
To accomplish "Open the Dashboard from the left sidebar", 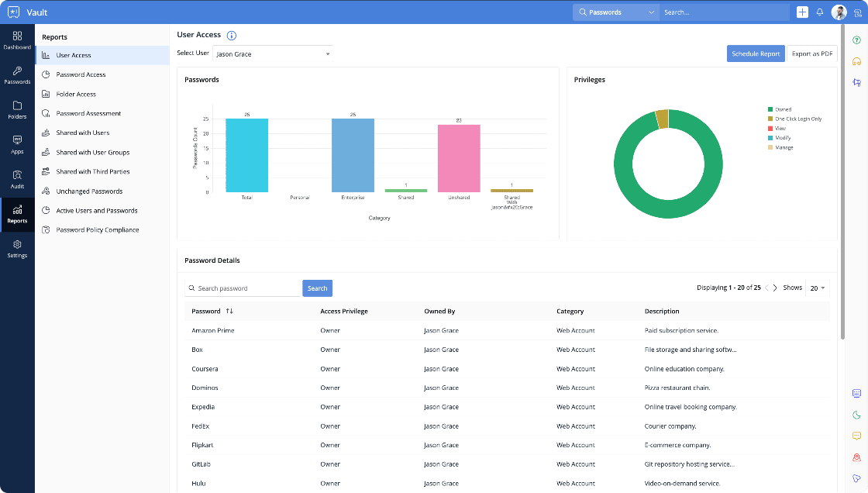I will click(17, 40).
